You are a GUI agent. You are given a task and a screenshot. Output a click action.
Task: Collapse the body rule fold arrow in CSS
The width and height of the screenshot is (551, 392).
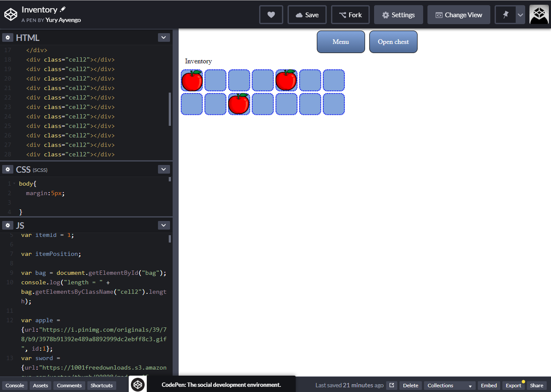tap(13, 184)
